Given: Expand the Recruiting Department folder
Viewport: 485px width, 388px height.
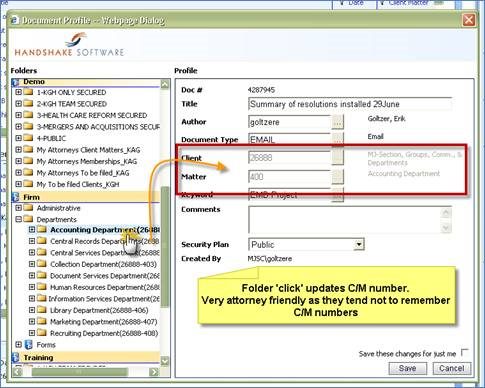Looking at the screenshot, I should pyautogui.click(x=32, y=333).
